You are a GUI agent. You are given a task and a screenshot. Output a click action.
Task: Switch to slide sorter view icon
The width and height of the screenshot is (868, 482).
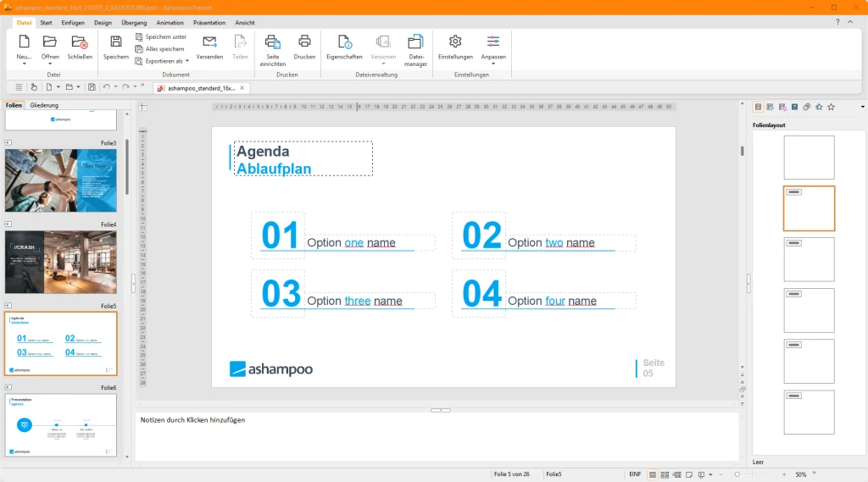click(665, 475)
